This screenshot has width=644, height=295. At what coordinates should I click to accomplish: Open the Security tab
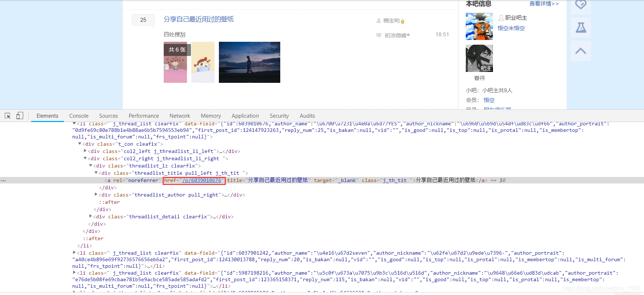click(279, 116)
